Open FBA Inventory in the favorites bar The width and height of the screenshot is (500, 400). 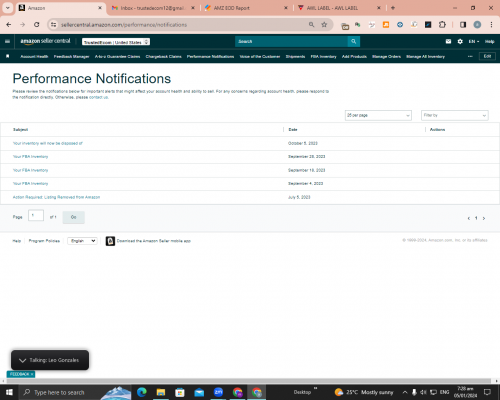[x=323, y=56]
